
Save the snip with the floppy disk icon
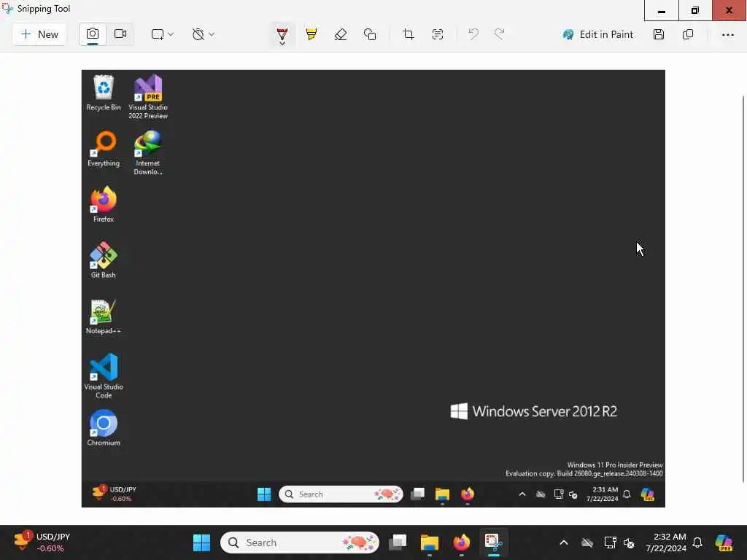(659, 34)
